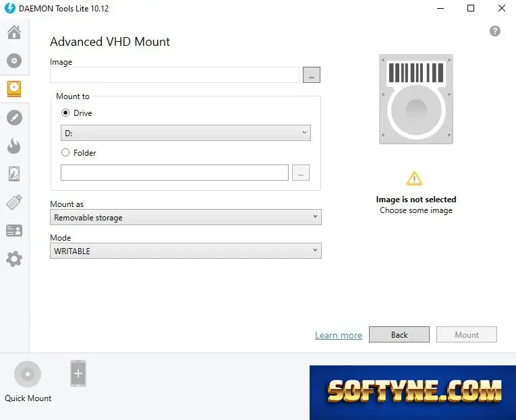Click the Quick Mount disc icon
Image resolution: width=516 pixels, height=420 pixels.
coord(28,374)
